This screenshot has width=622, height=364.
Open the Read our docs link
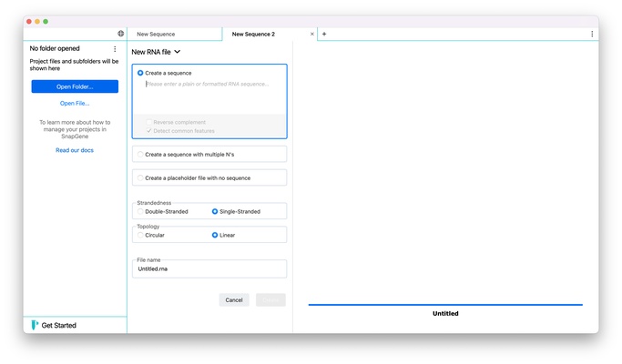pos(75,150)
